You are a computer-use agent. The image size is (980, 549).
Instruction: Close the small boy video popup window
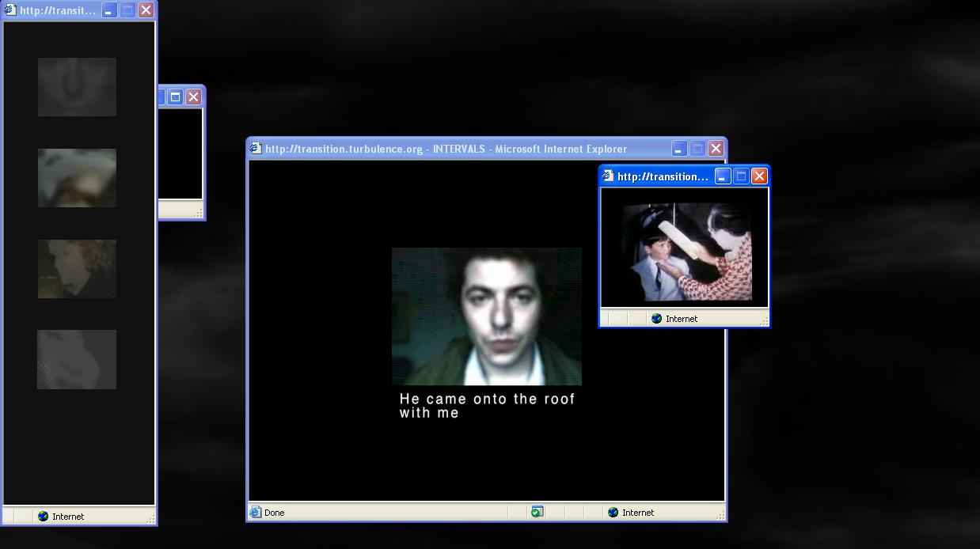(x=759, y=176)
